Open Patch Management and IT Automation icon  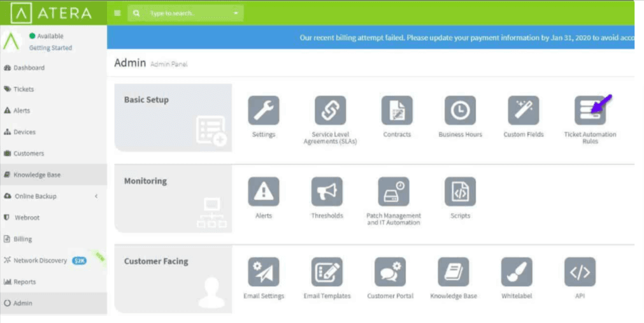(x=394, y=192)
